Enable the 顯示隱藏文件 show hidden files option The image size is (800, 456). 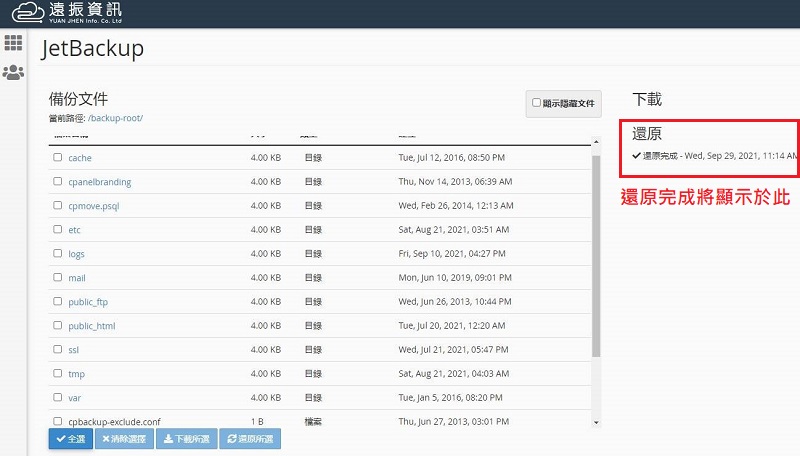coord(536,103)
